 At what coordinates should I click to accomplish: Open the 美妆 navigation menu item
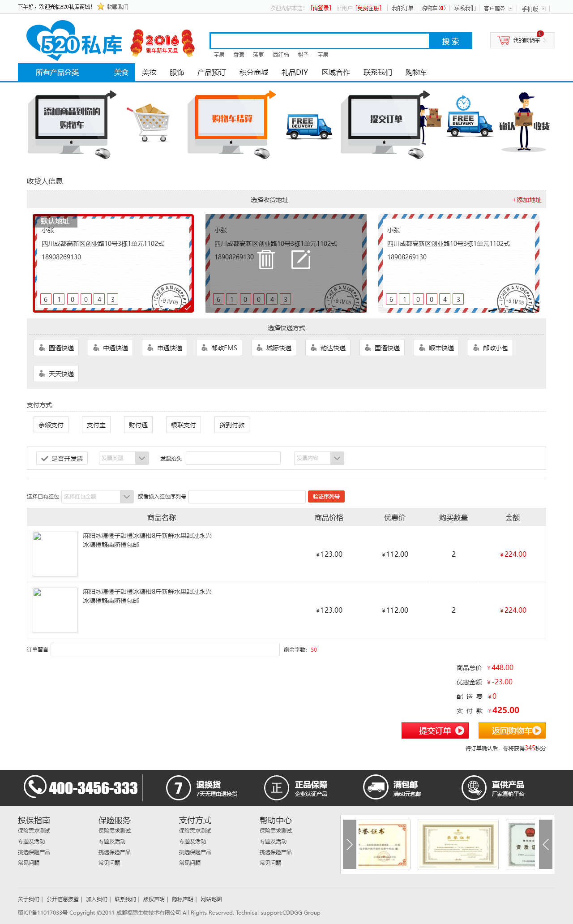[149, 73]
